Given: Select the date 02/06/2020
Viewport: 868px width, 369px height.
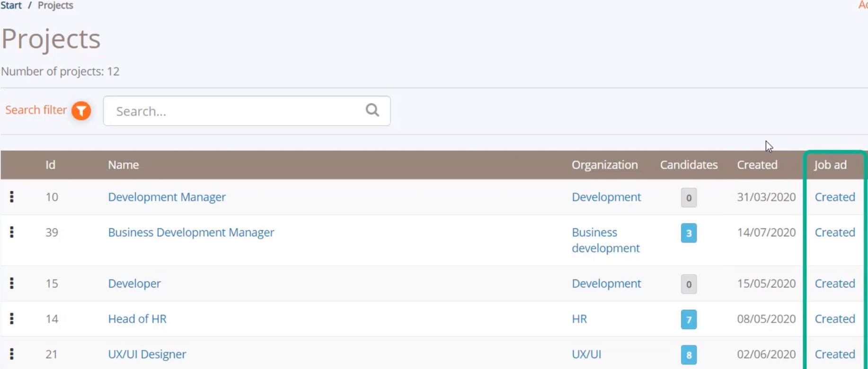Looking at the screenshot, I should (x=766, y=354).
